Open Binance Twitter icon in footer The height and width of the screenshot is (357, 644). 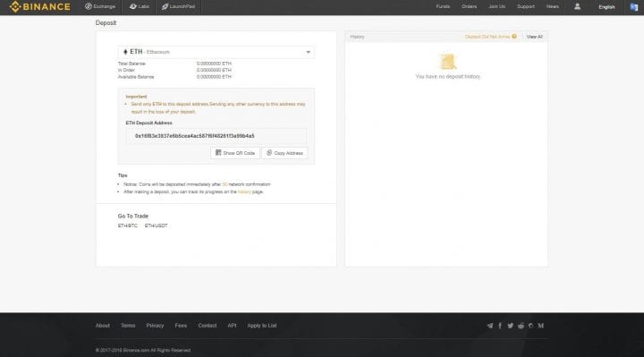click(x=510, y=326)
